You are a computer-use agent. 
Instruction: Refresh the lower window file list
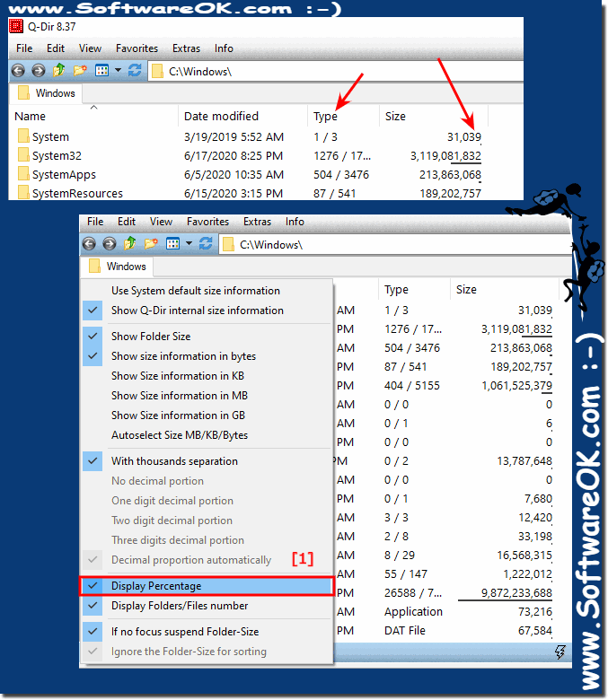206,244
